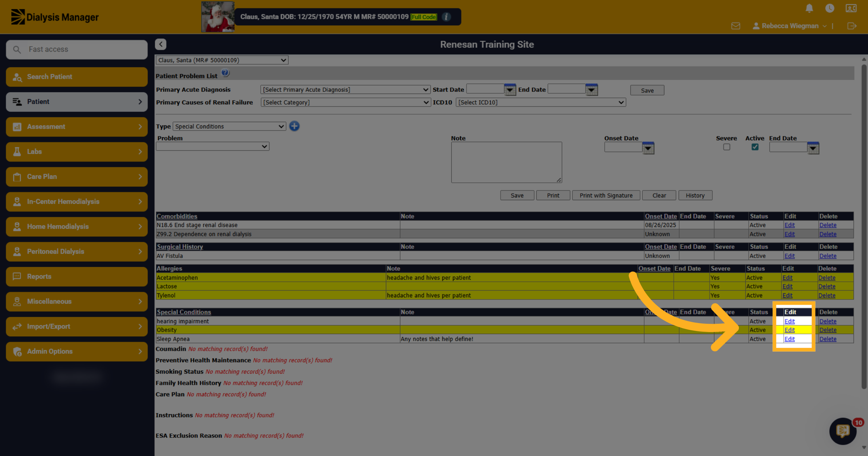Screen dimensions: 868x456
Task: Open the Select Category dropdown
Action: 345,102
